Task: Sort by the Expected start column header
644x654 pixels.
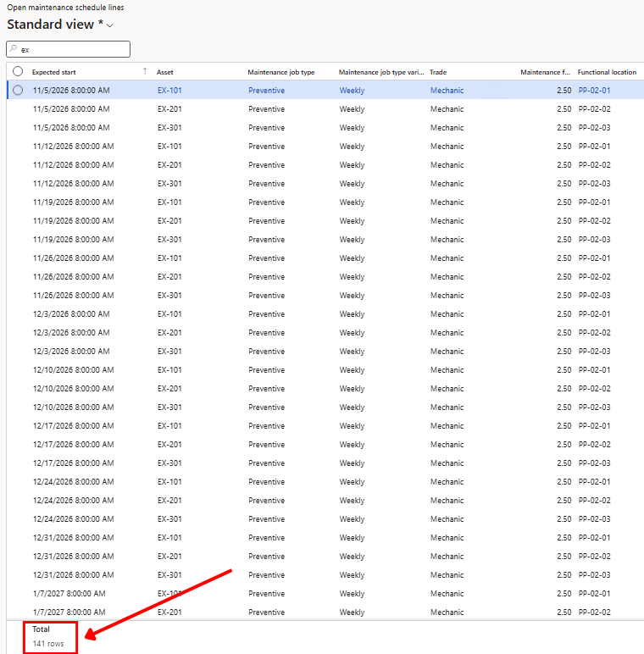Action: (53, 72)
